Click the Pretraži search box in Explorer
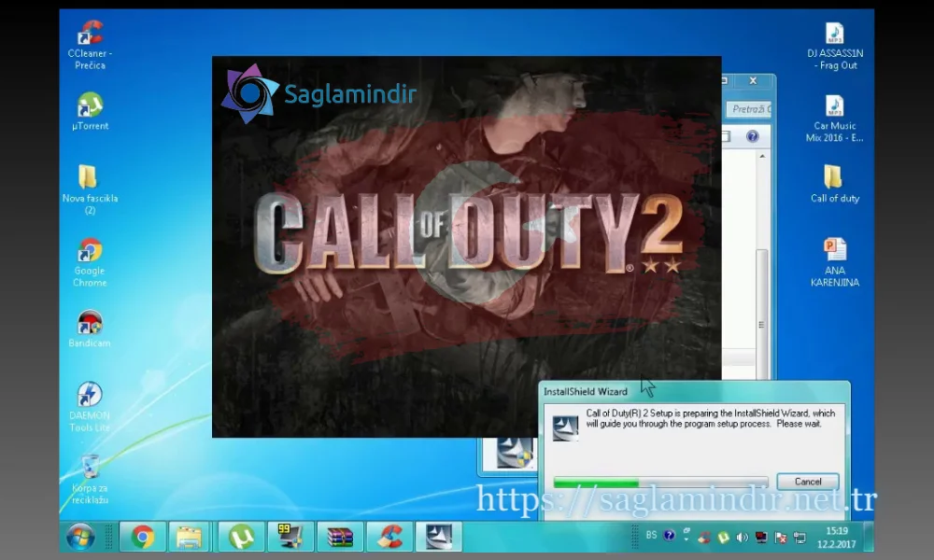This screenshot has height=560, width=934. 749,109
